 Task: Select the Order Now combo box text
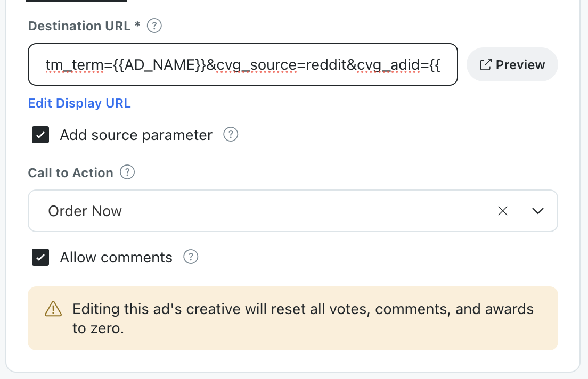click(85, 211)
